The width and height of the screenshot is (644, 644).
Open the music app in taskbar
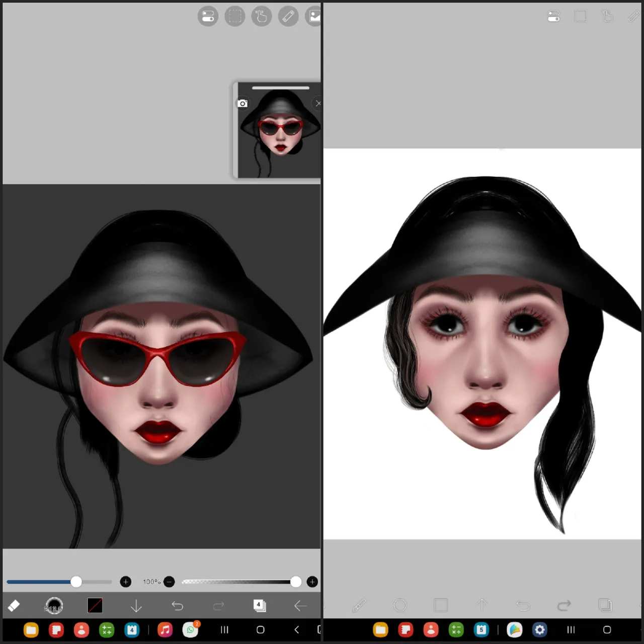tap(165, 629)
